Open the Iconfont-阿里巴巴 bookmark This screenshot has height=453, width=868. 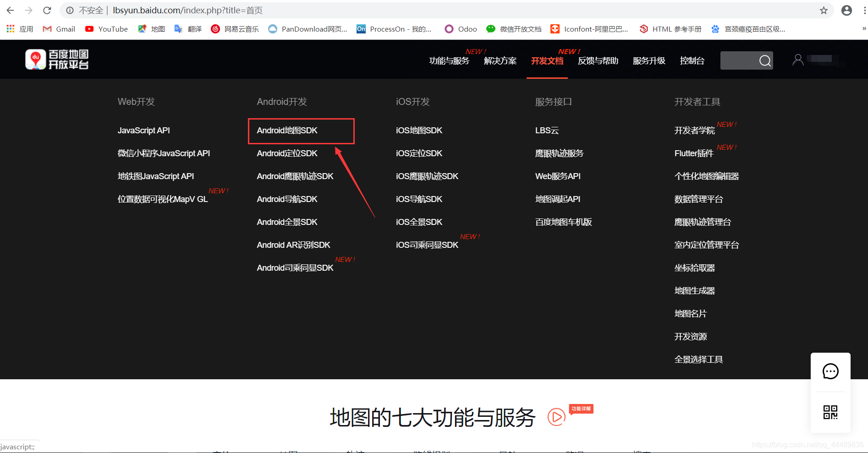(589, 29)
